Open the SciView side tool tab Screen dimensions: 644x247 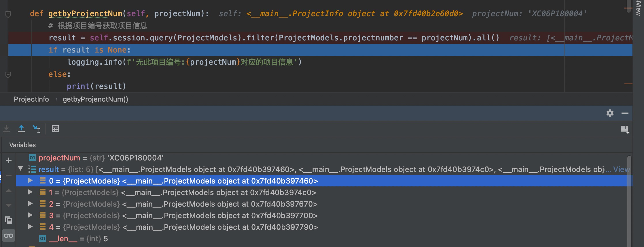pyautogui.click(x=639, y=8)
